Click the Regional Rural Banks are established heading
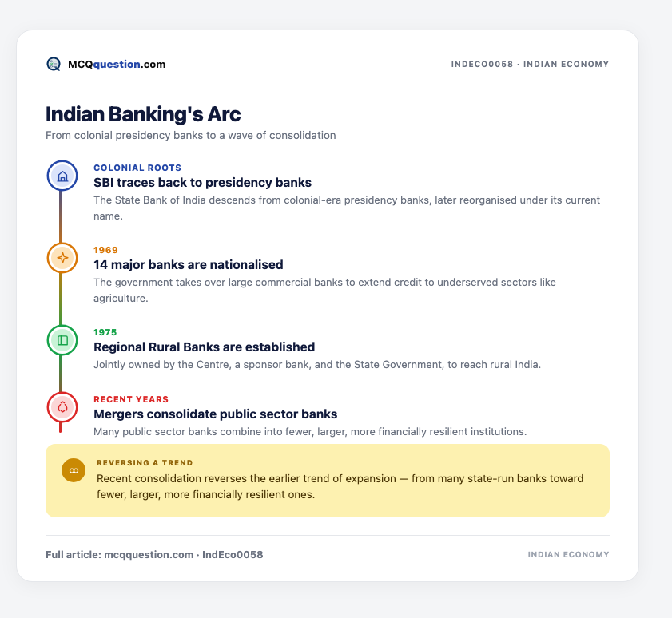The image size is (672, 618). point(205,347)
